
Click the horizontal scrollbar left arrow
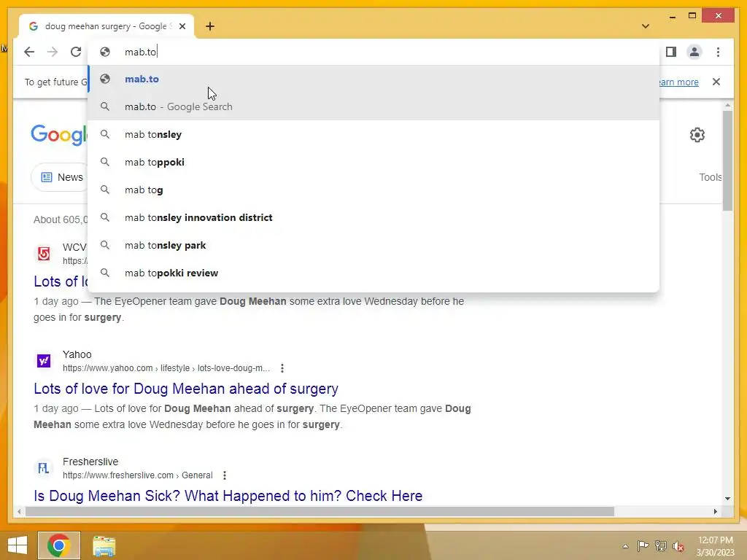[18, 511]
